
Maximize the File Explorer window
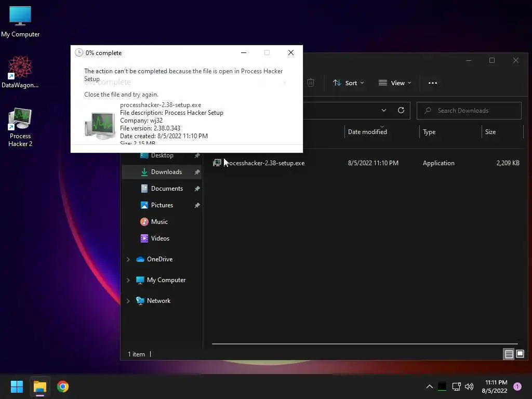coord(492,60)
